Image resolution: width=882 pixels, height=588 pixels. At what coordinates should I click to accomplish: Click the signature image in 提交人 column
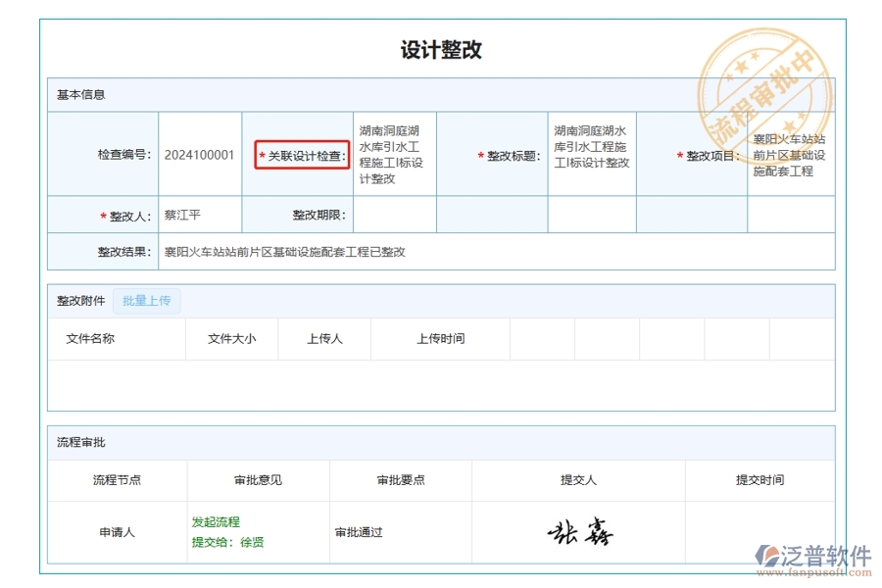[x=580, y=529]
